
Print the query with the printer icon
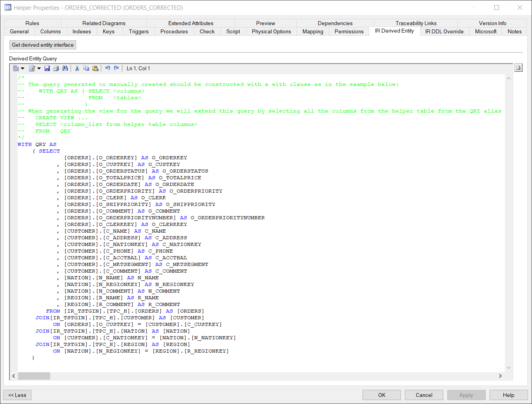point(56,68)
